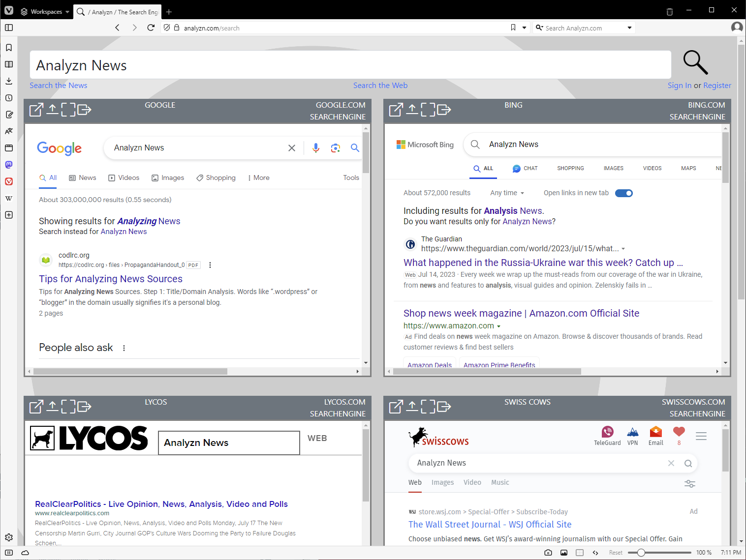Open Reading List panel in sidebar
Viewport: 746px width, 560px height.
coord(9,64)
